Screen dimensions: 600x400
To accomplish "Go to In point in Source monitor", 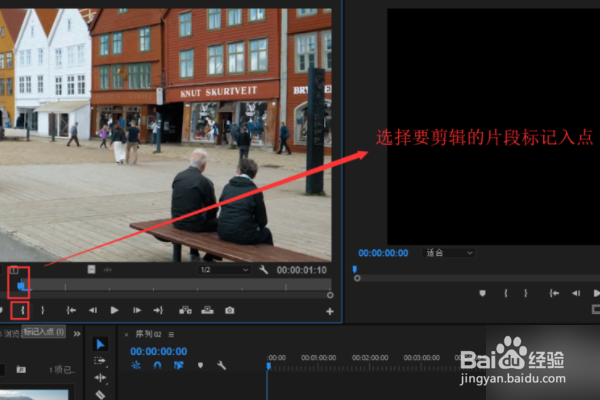I will click(x=71, y=310).
